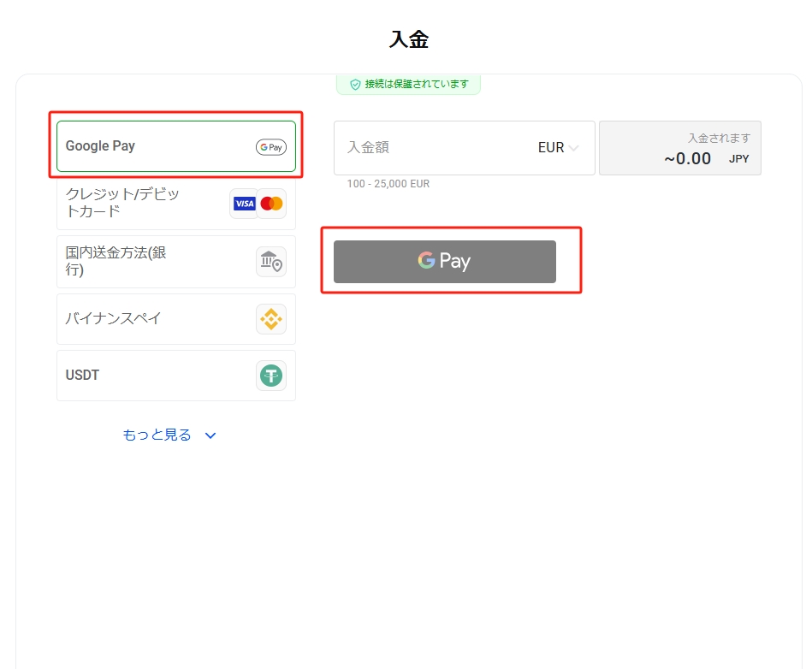Click the 入金されます JPY amount box
The image size is (812, 669).
tap(679, 148)
